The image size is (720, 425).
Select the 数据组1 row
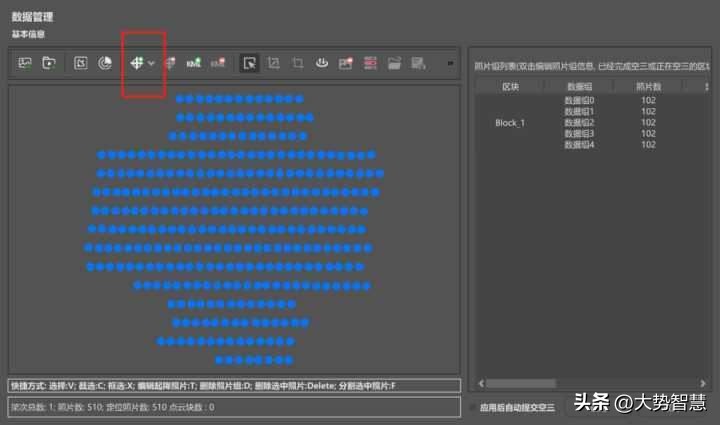coord(579,111)
